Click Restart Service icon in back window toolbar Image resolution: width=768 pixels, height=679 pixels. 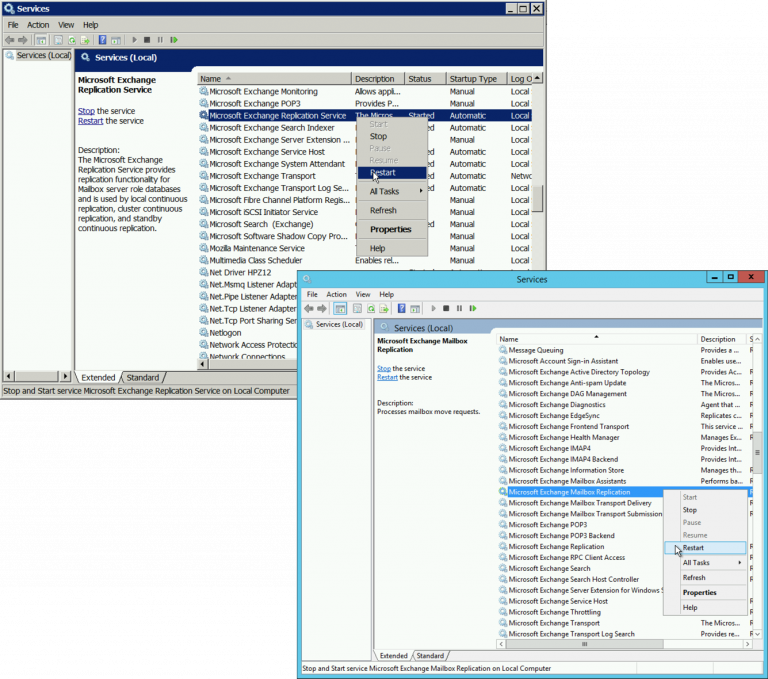click(x=174, y=40)
